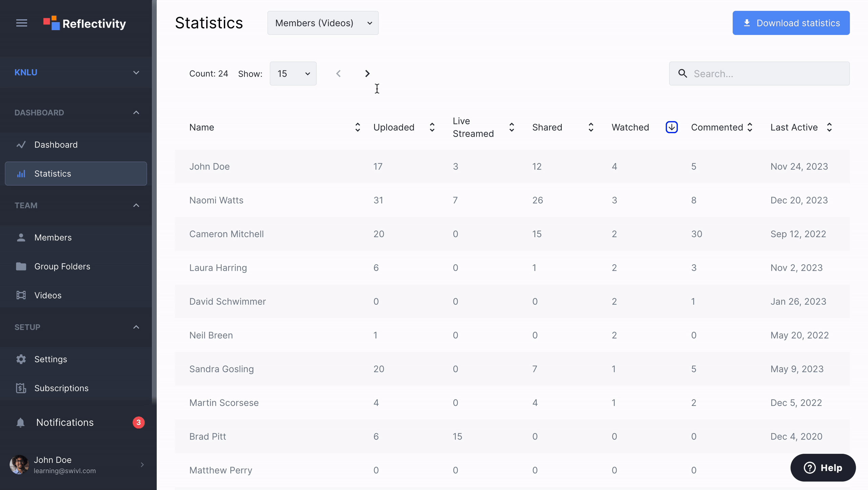Click the Settings sidebar icon
The height and width of the screenshot is (490, 868).
point(21,359)
